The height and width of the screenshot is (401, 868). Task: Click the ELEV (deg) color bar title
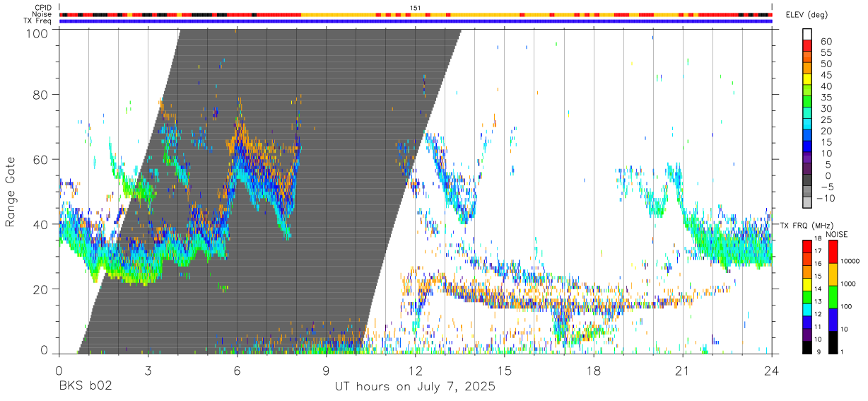[x=808, y=15]
